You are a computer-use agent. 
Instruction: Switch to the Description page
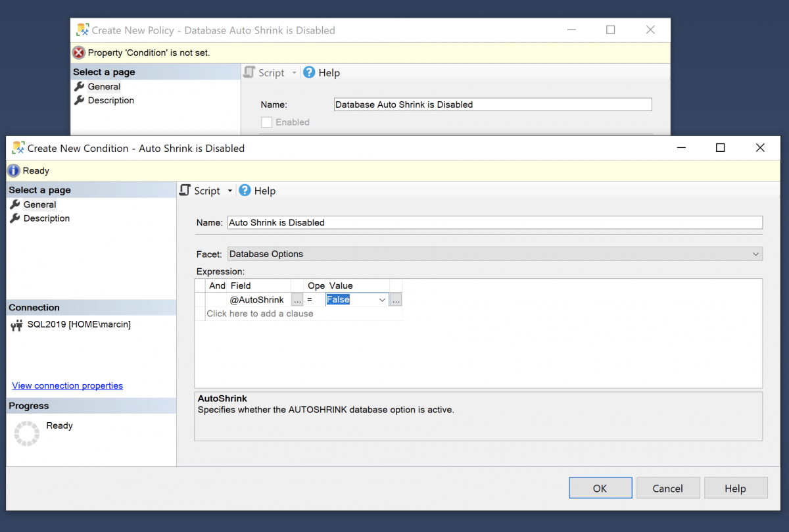point(45,218)
